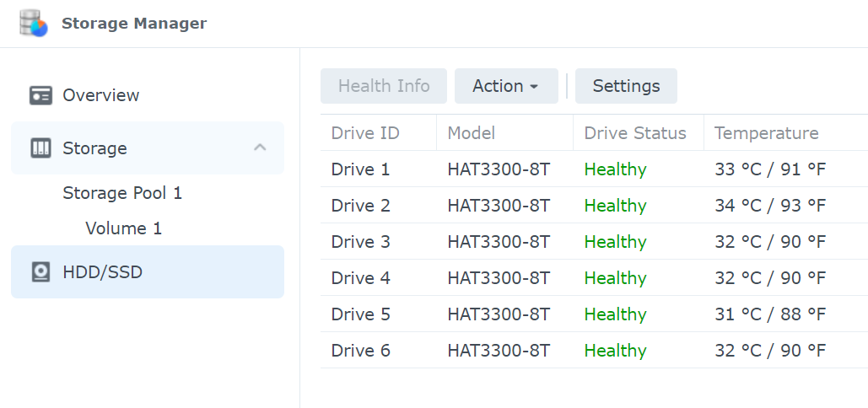Sort by Model column header
This screenshot has height=408, width=868.
[x=504, y=132]
